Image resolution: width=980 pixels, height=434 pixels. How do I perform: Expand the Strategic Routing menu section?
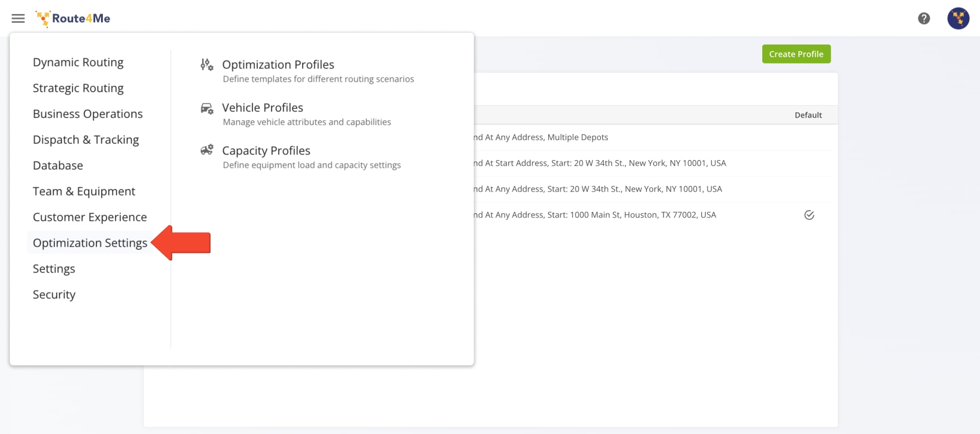[78, 88]
